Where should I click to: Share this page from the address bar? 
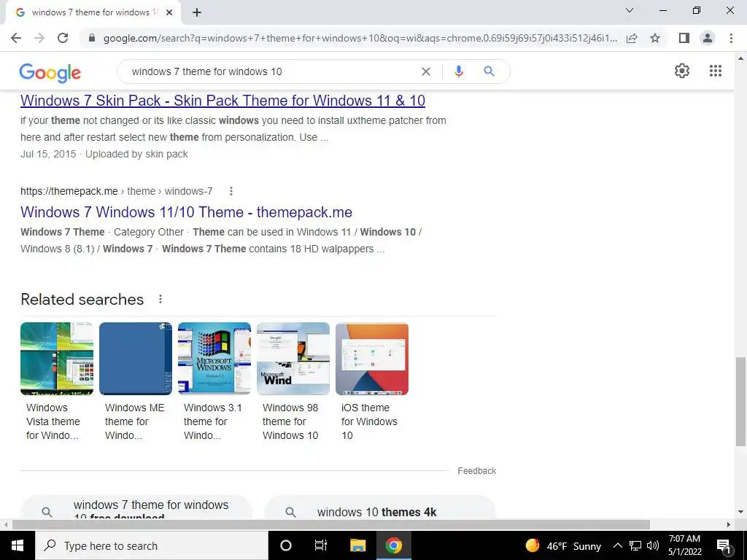tap(632, 38)
